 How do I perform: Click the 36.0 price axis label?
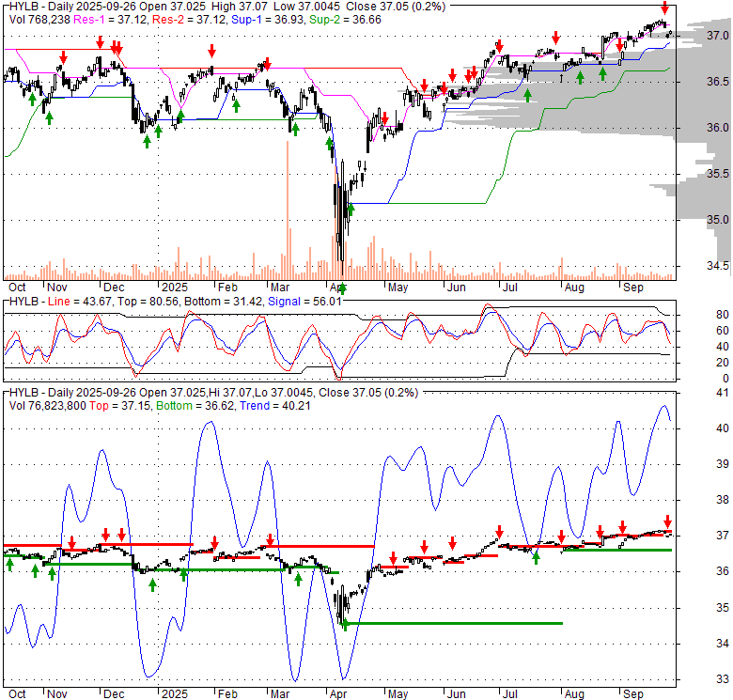pyautogui.click(x=718, y=128)
